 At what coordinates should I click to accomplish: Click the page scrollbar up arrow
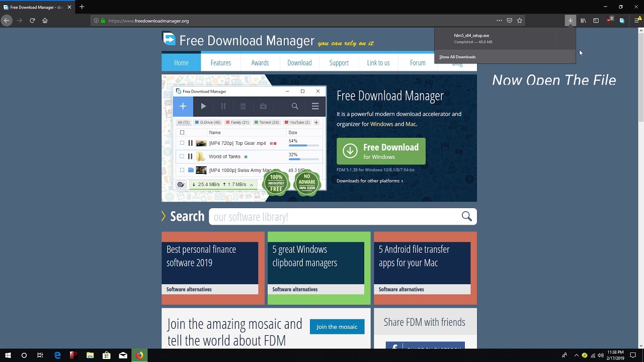(x=640, y=31)
